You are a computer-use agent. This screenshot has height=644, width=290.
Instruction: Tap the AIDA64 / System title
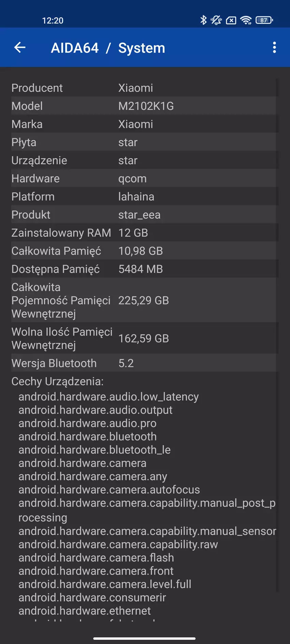coord(108,48)
